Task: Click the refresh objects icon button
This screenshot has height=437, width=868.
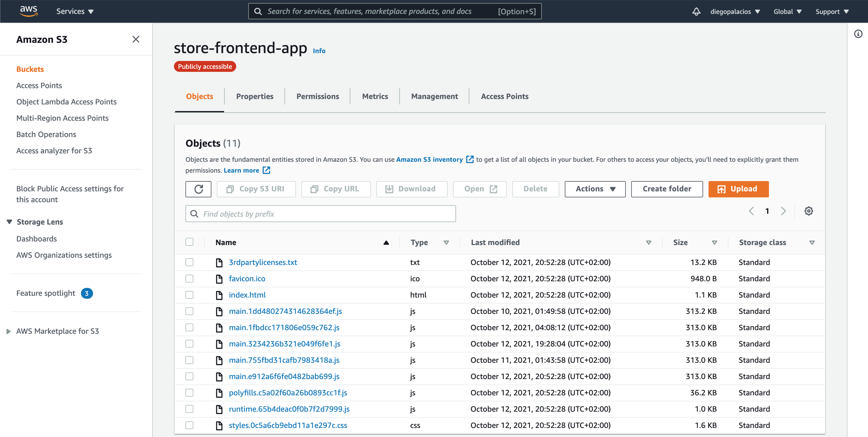Action: pyautogui.click(x=198, y=189)
